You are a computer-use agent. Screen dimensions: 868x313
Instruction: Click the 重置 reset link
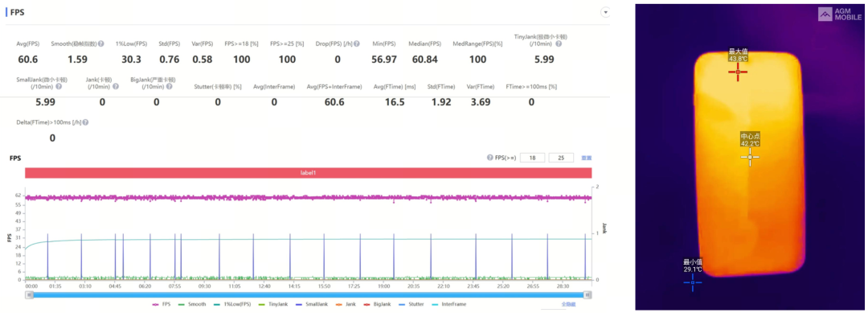[586, 158]
